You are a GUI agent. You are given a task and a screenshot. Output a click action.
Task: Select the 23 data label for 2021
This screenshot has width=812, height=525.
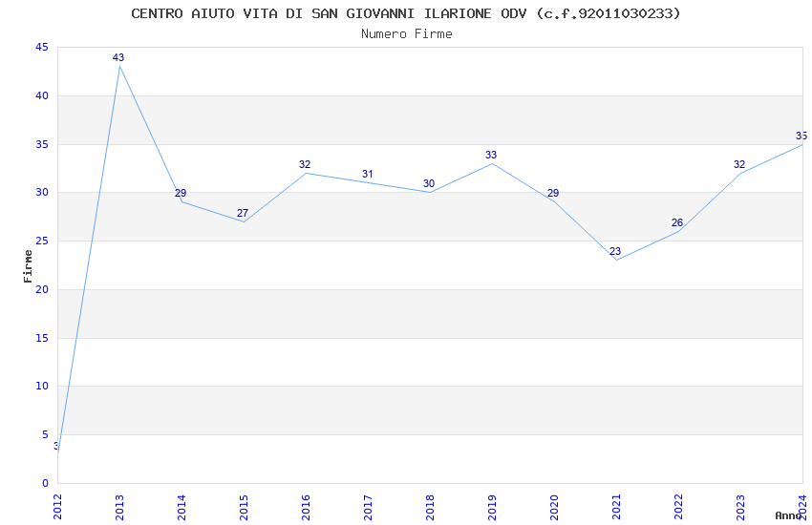point(615,251)
